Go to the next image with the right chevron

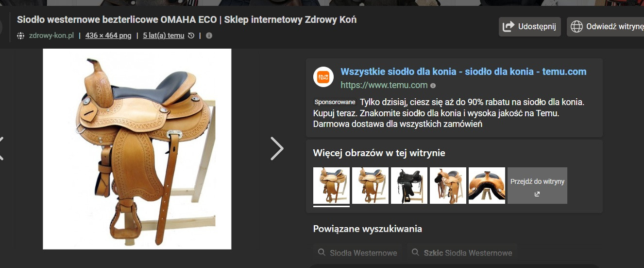pyautogui.click(x=277, y=148)
